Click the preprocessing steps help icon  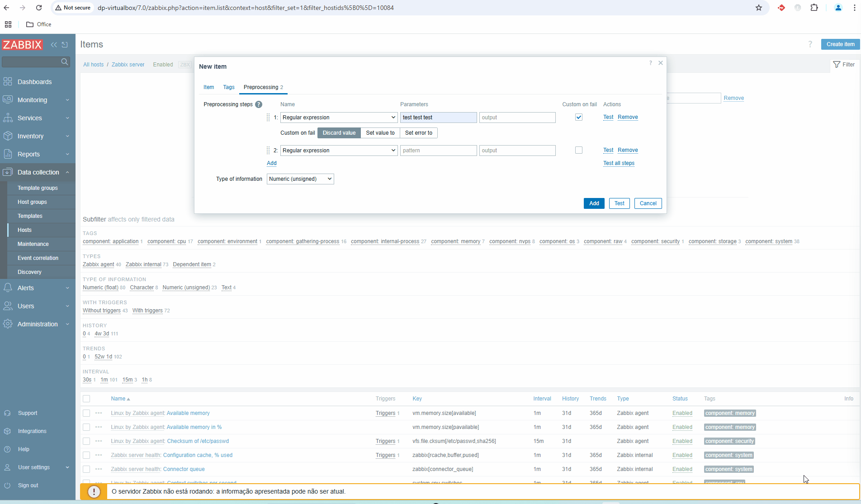259,104
